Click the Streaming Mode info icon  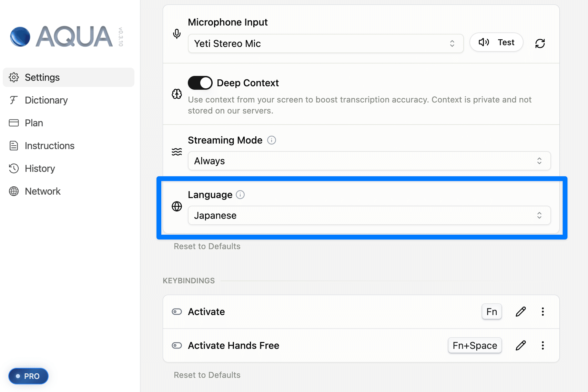pyautogui.click(x=272, y=140)
